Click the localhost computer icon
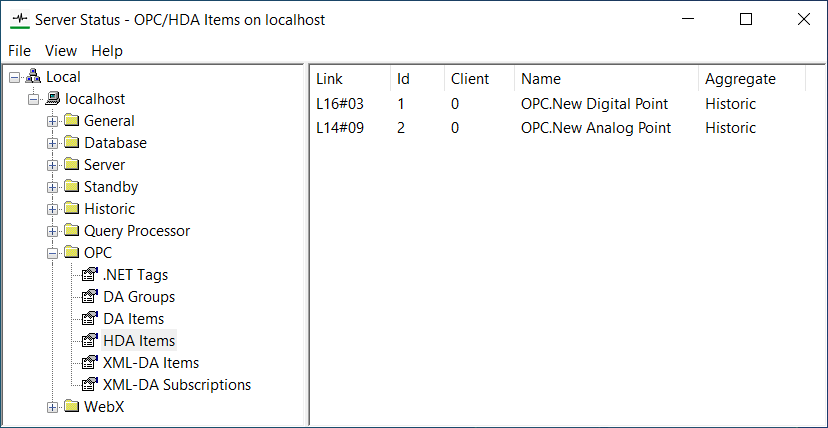The width and height of the screenshot is (828, 428). point(53,99)
